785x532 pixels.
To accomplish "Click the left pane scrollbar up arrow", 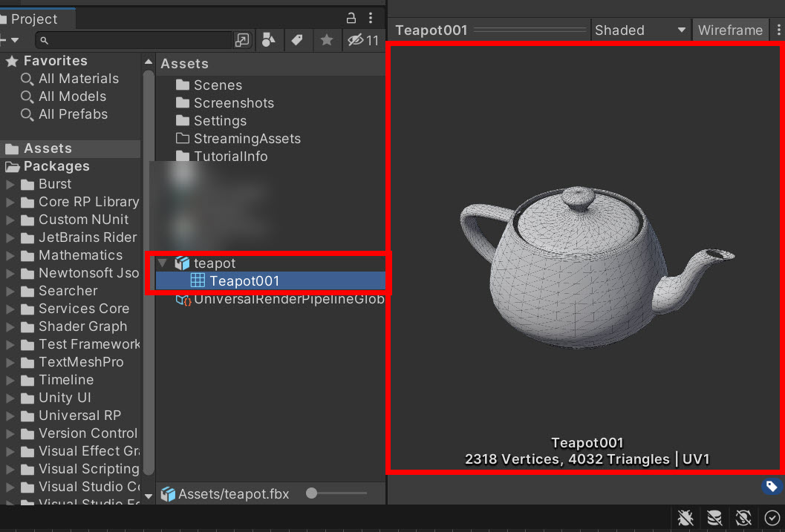I will coord(149,62).
